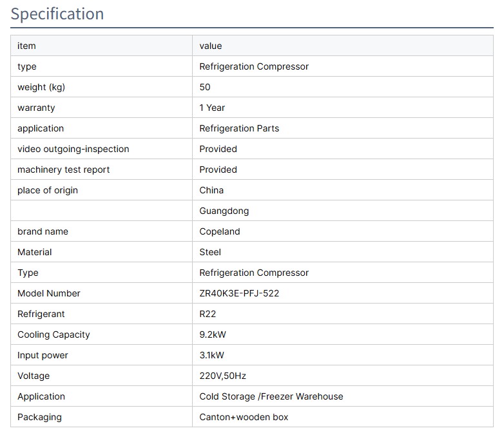Select the 3.1kW input power value
Image resolution: width=504 pixels, height=435 pixels.
coord(212,355)
